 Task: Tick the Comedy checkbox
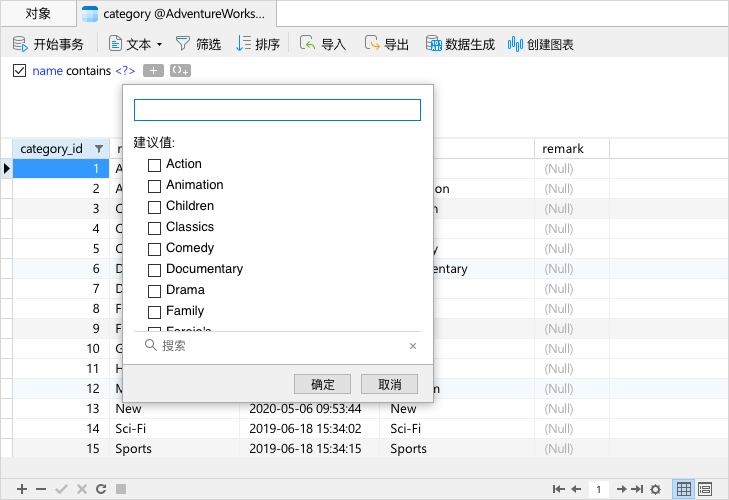click(x=154, y=248)
